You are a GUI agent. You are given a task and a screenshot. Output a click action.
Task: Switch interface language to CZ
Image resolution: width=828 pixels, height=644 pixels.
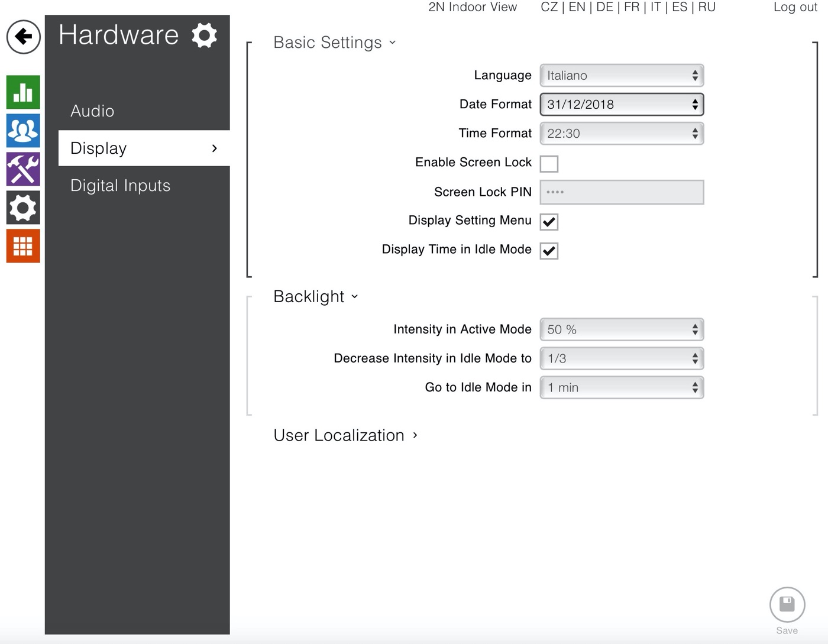[549, 7]
